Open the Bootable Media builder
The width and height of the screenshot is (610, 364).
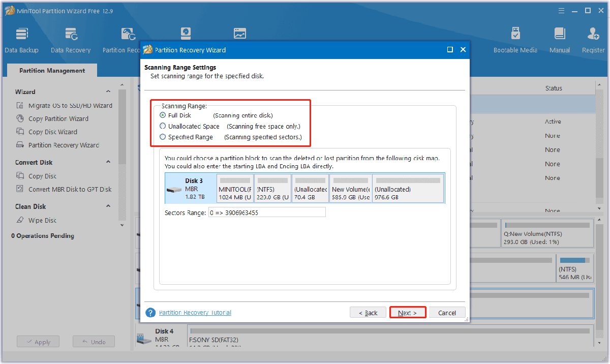515,40
